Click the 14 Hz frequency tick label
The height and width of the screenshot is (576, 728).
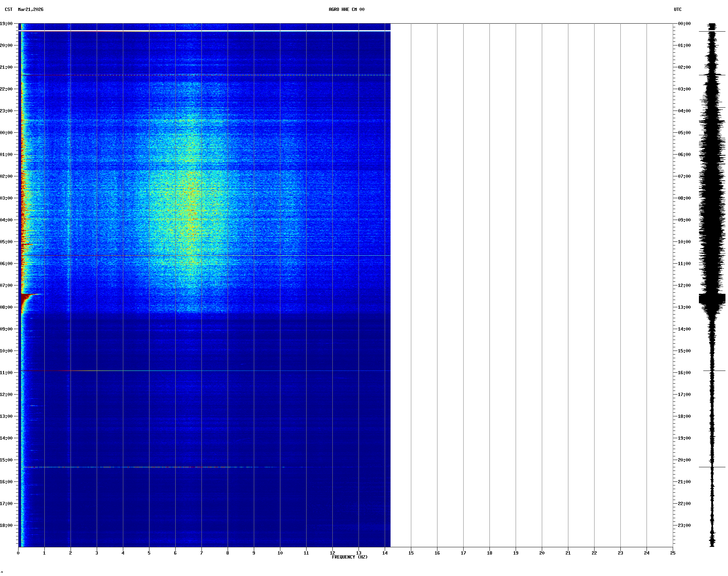point(385,553)
